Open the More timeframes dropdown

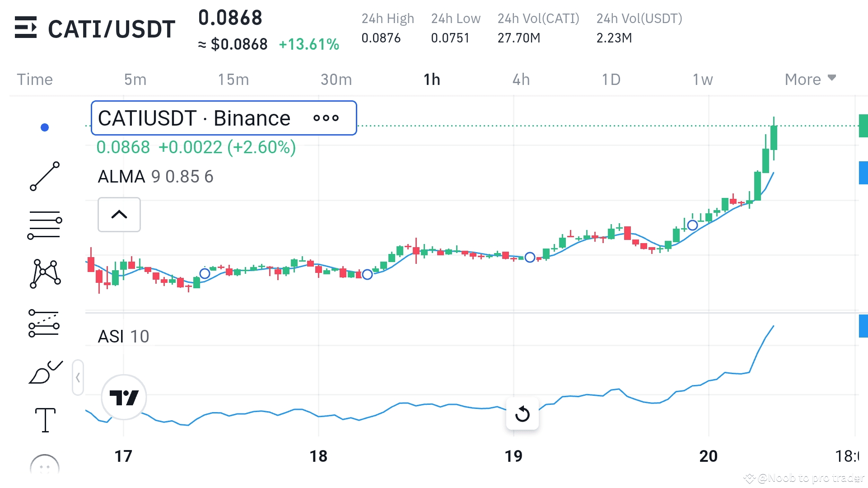tap(810, 80)
